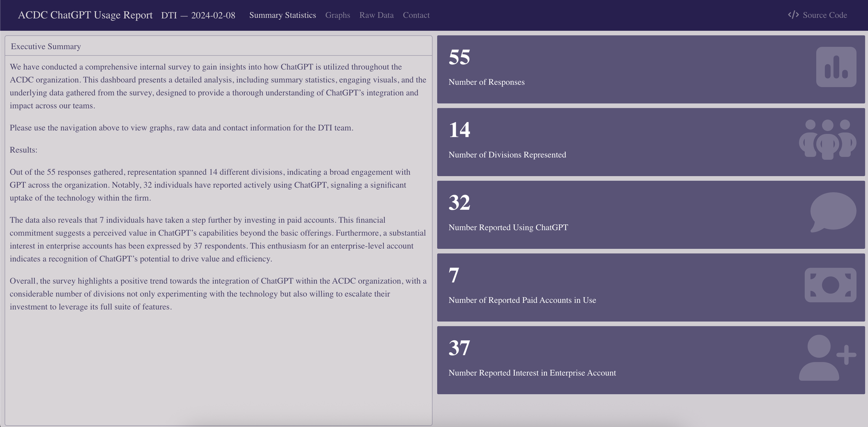Click the paragraph starting 'Out of the 55 responses'
The height and width of the screenshot is (427, 868).
pyautogui.click(x=210, y=185)
